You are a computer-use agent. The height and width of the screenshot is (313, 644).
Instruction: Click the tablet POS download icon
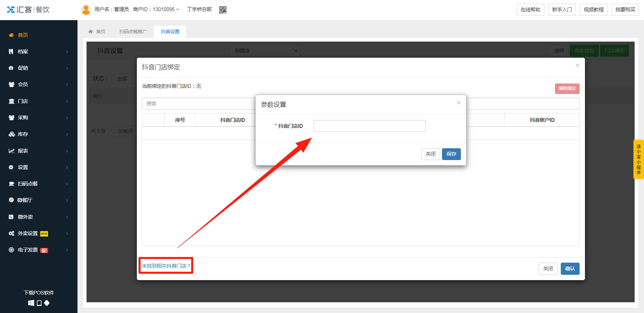click(x=39, y=303)
